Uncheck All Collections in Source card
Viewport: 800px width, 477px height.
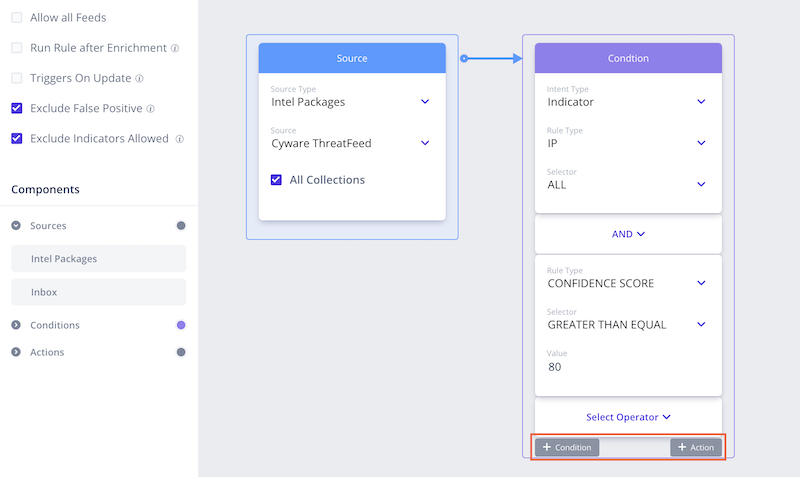tap(276, 180)
